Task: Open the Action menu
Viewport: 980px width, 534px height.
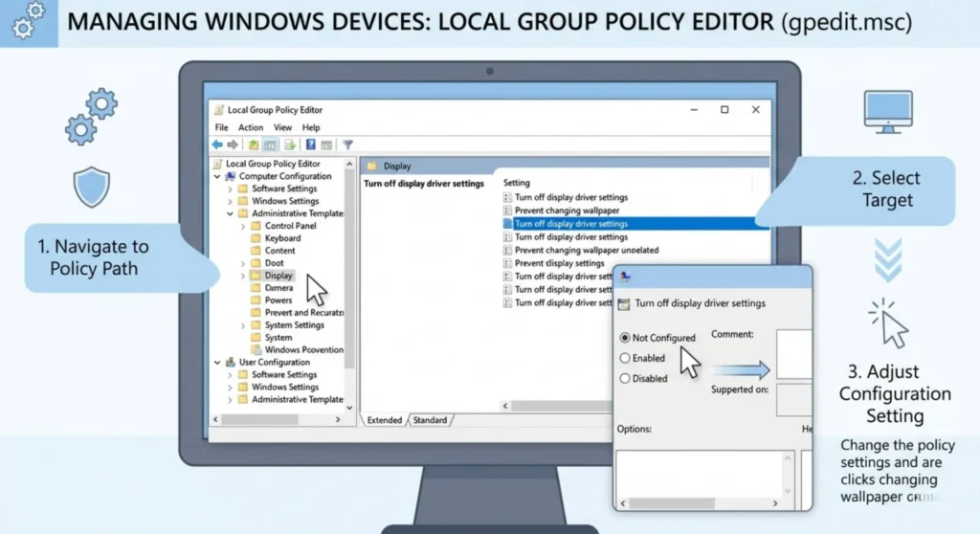Action: 251,127
